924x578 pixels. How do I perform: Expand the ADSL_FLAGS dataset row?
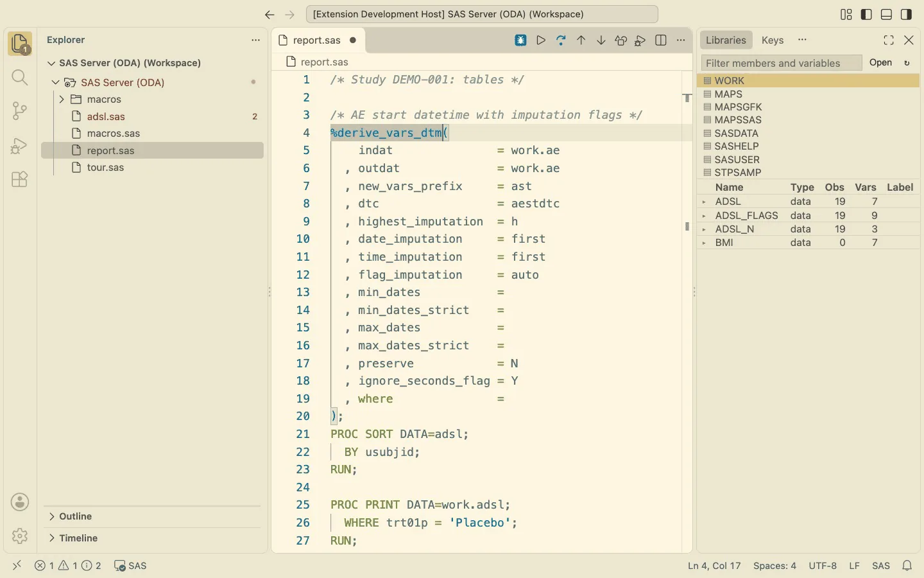tap(705, 216)
